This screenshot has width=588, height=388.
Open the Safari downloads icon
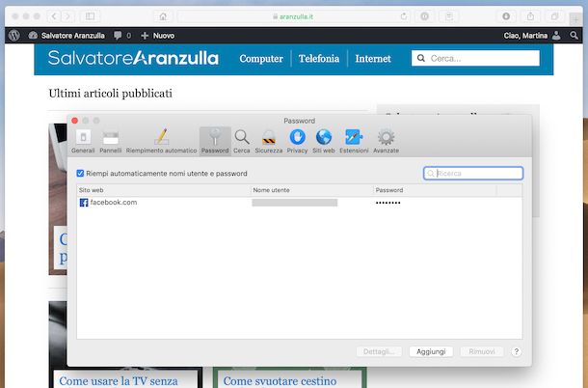(x=506, y=16)
